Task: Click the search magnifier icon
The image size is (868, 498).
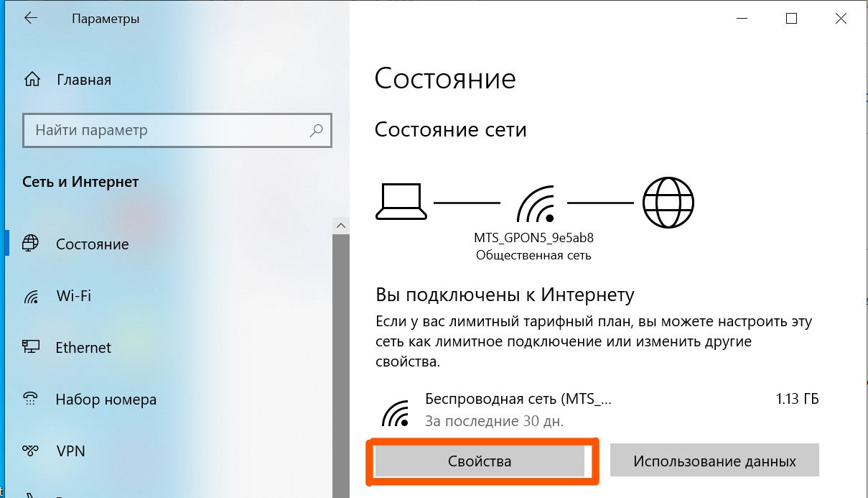Action: pyautogui.click(x=316, y=130)
